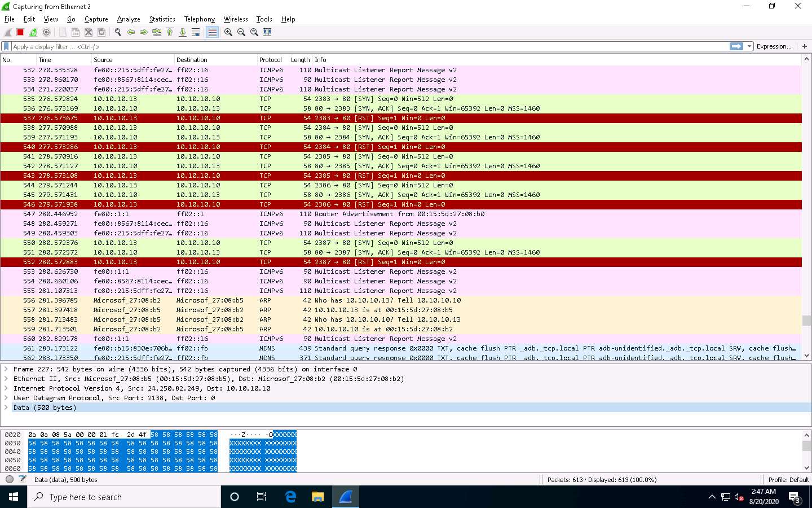
Task: Expand User Datagram Protocol row
Action: (x=6, y=398)
